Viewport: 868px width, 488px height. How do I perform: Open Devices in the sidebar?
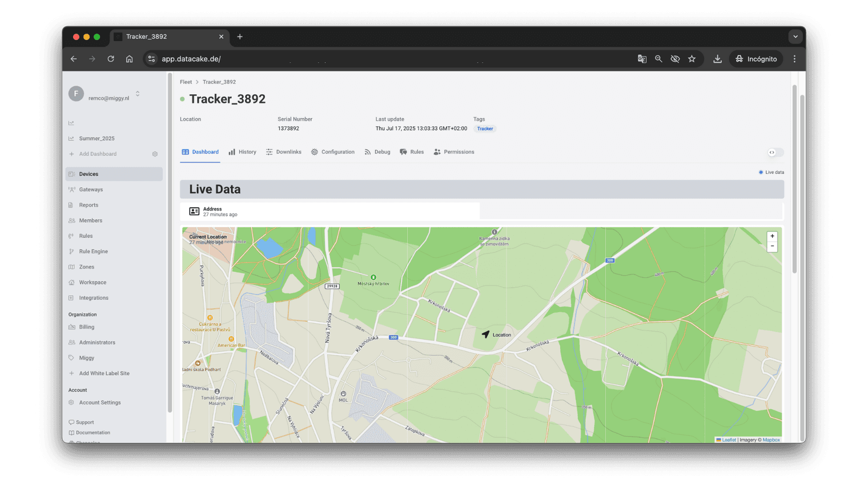click(x=114, y=174)
